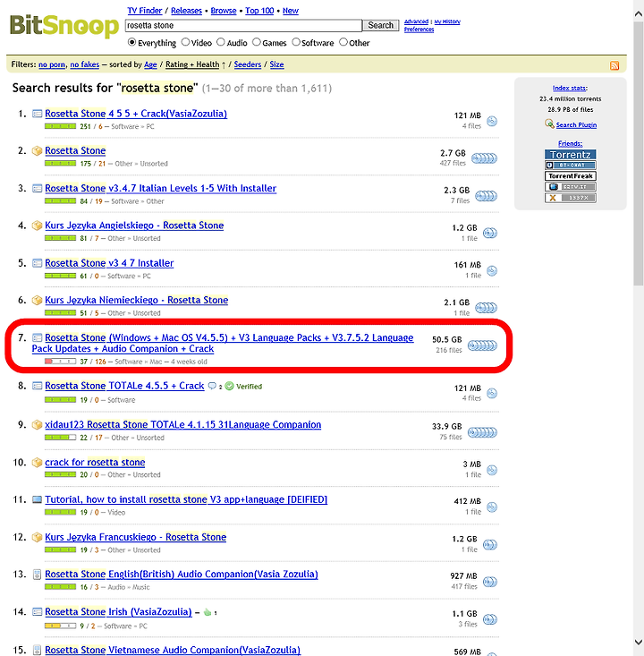Open the TV Finder menu link
This screenshot has width=644, height=656.
coord(145,11)
